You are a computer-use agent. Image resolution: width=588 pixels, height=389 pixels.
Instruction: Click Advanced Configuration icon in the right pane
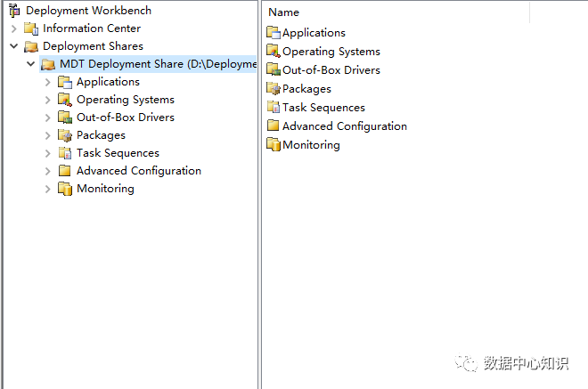(x=274, y=126)
